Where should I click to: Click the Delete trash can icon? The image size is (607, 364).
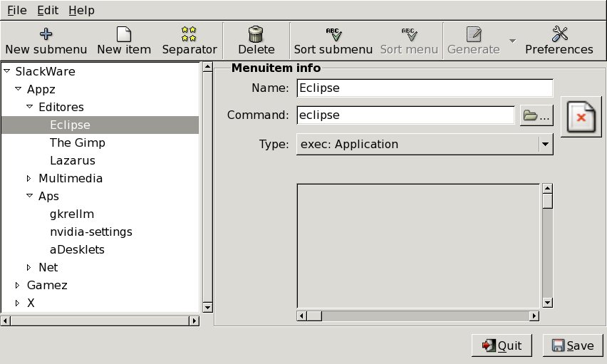(x=256, y=34)
